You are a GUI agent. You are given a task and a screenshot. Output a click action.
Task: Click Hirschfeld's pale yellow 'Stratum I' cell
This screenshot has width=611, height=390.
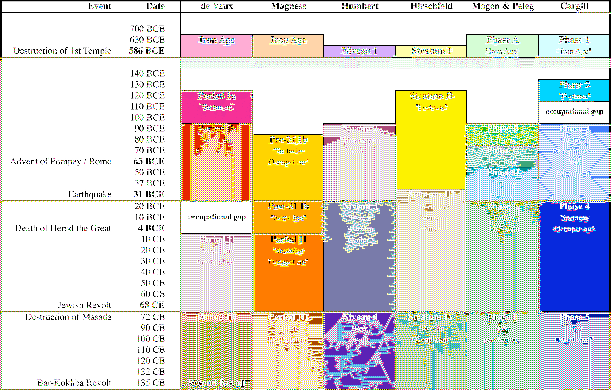coord(431,51)
